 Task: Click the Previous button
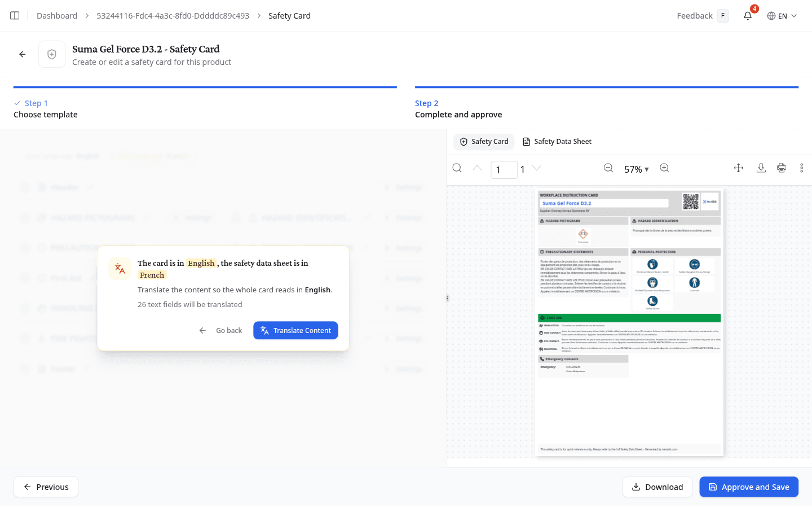pos(46,487)
